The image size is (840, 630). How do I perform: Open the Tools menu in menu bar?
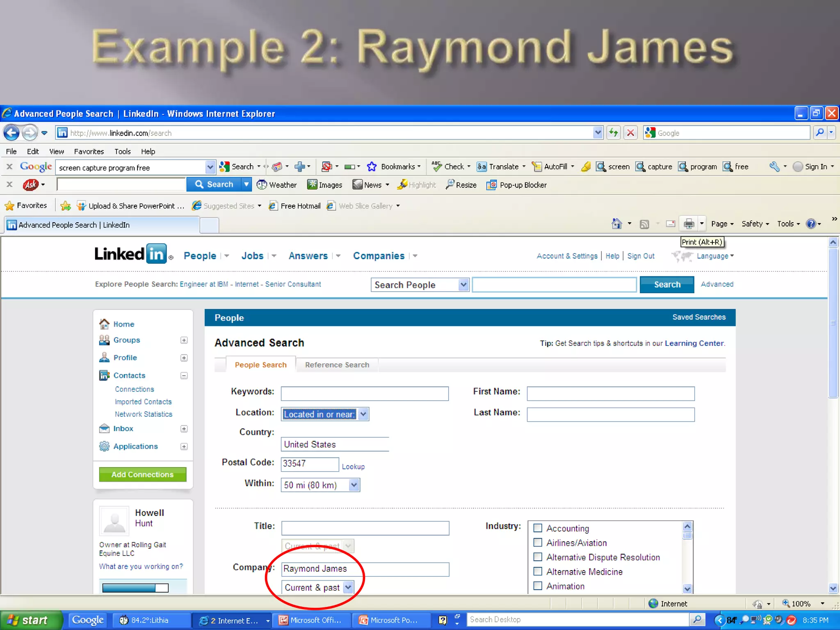[123, 151]
